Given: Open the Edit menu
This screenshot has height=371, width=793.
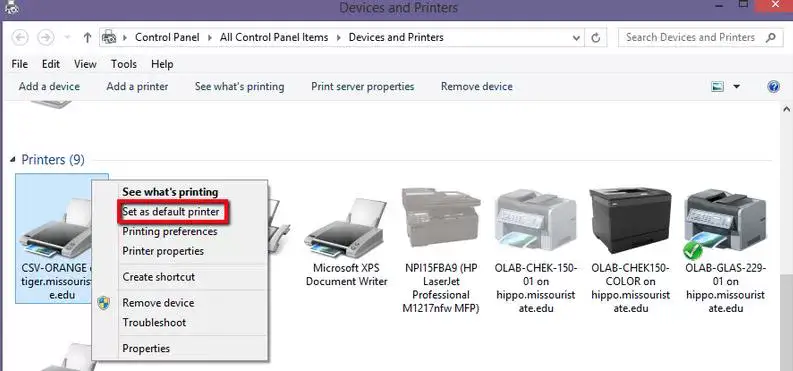Looking at the screenshot, I should click(51, 64).
